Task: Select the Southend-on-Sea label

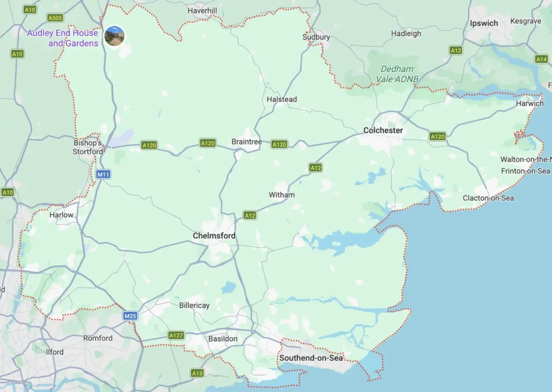Action: [311, 358]
